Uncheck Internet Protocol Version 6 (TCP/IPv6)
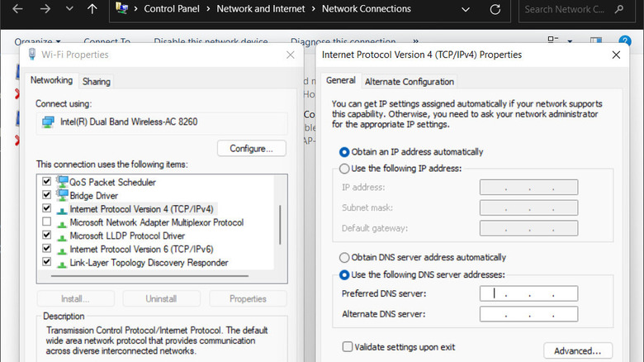Screen dimensions: 644x362 46,249
